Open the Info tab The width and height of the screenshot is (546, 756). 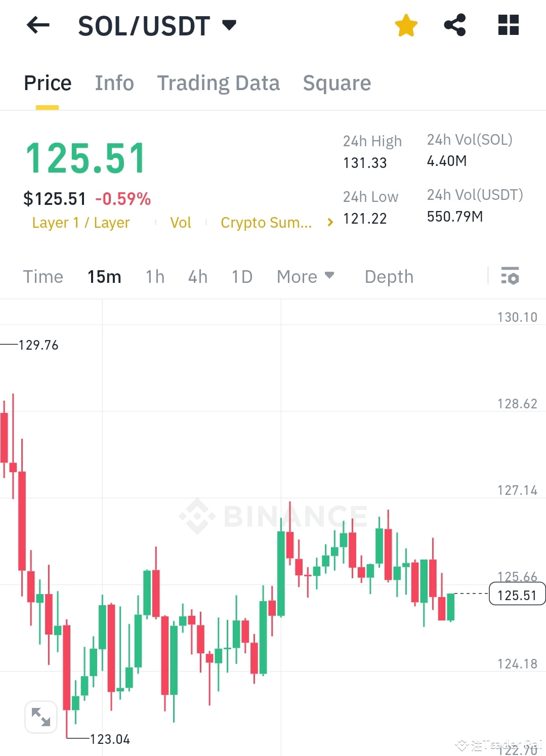tap(114, 82)
